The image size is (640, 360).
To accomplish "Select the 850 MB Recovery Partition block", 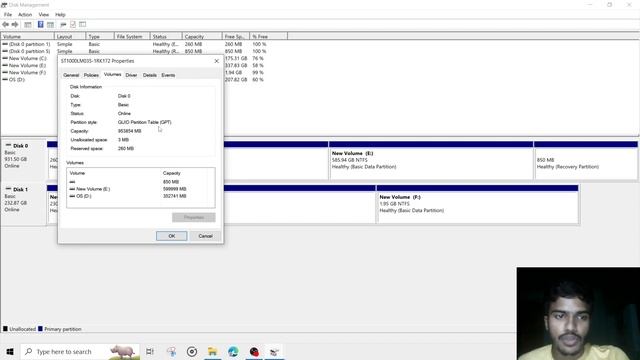I will [x=586, y=160].
